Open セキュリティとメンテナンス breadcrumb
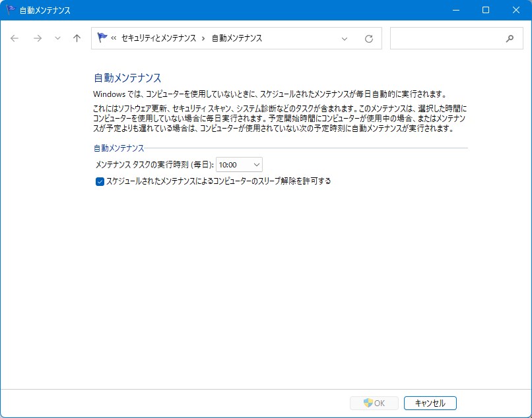532x418 pixels. (158, 38)
